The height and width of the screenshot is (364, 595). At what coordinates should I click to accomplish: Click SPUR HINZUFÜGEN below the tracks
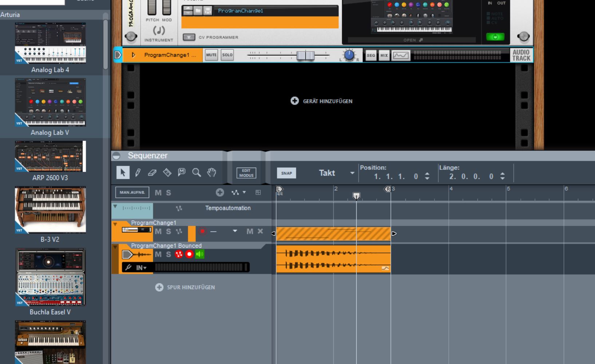coord(185,287)
